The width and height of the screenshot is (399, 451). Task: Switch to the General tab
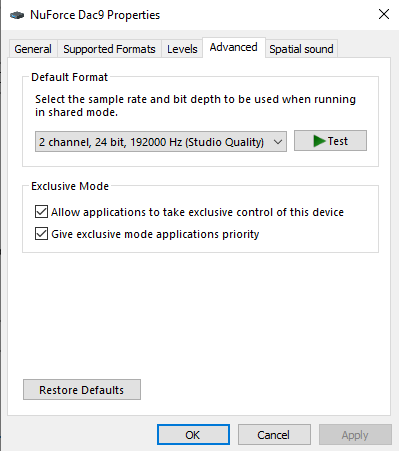click(x=33, y=49)
